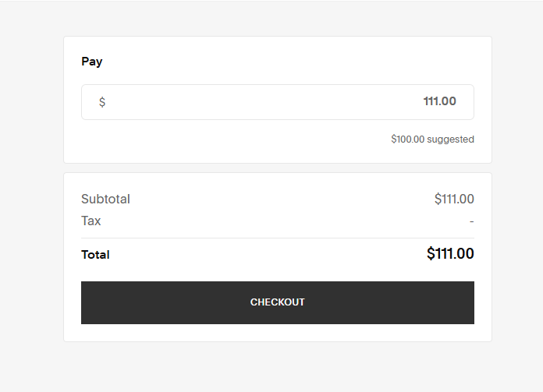This screenshot has height=392, width=543.
Task: Click the empty middle of amount input box
Action: point(263,102)
